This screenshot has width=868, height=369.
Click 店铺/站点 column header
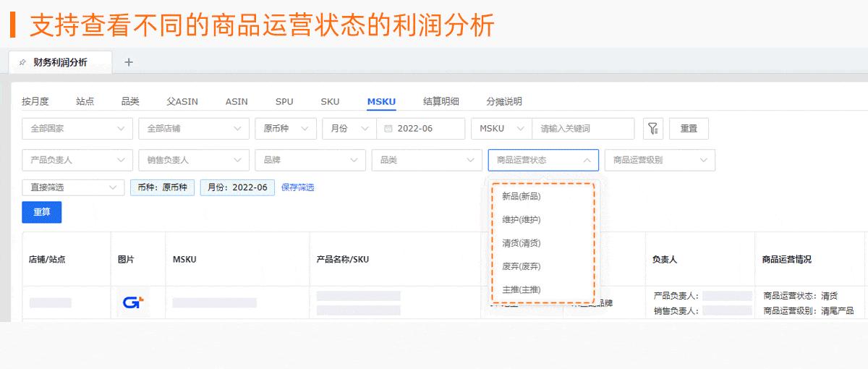(47, 259)
